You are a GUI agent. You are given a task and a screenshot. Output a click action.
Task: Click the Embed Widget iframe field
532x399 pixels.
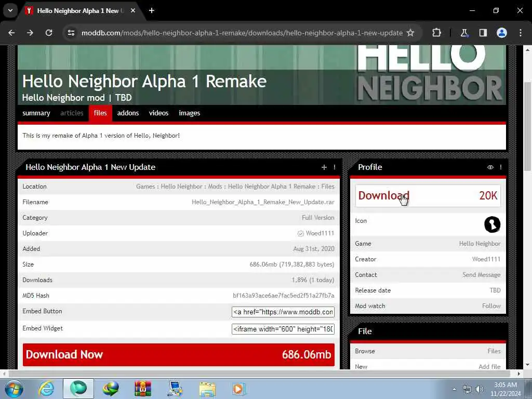pos(283,329)
